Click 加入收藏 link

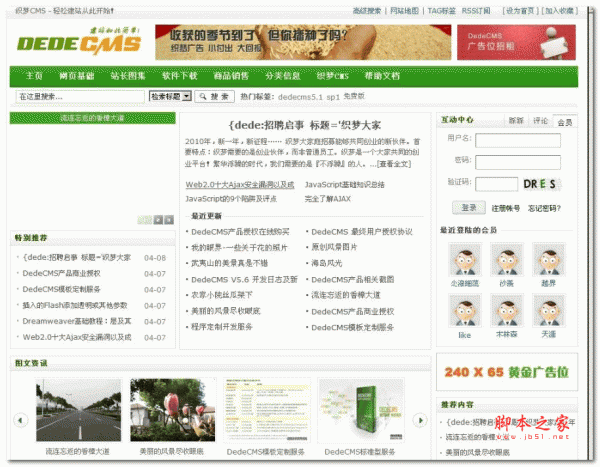[x=559, y=11]
